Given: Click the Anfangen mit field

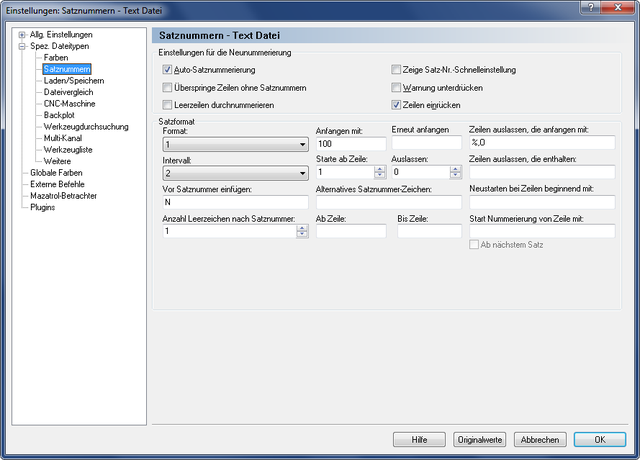Looking at the screenshot, I should tap(351, 144).
